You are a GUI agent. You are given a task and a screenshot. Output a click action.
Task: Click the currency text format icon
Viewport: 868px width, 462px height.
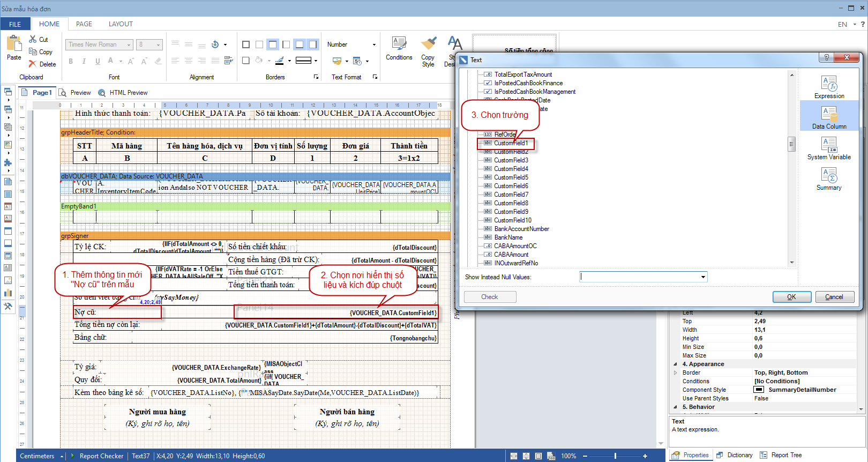click(x=337, y=61)
